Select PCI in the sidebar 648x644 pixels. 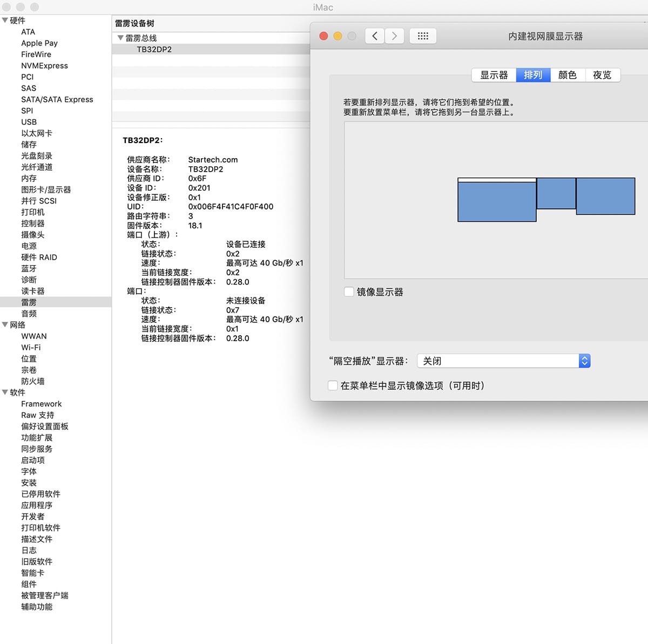(x=27, y=77)
